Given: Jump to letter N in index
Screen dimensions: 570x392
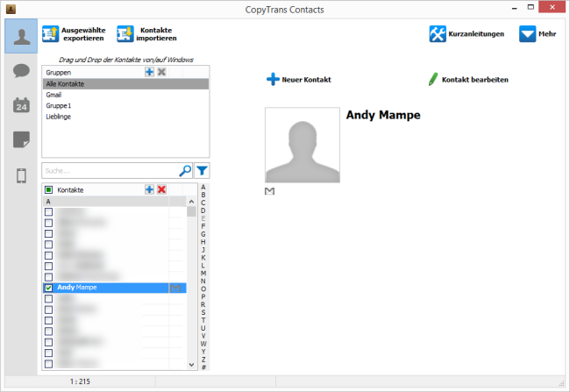Looking at the screenshot, I should click(203, 282).
